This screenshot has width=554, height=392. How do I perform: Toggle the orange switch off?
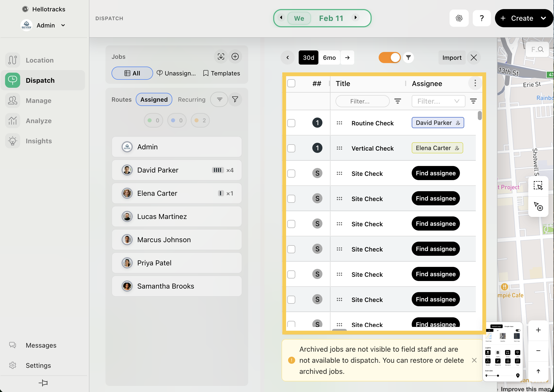(x=390, y=58)
